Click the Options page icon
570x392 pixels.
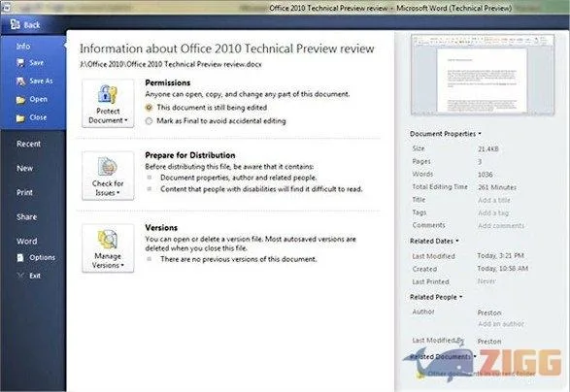coord(20,257)
